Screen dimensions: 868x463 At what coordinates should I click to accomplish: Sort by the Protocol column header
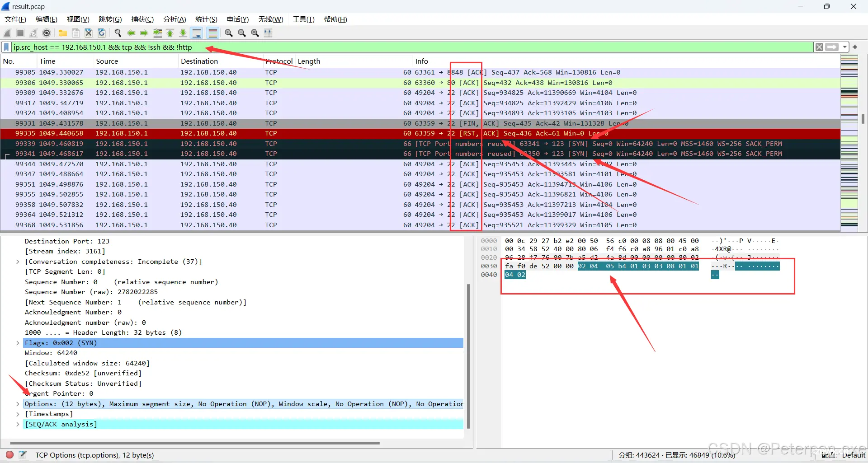coord(279,61)
